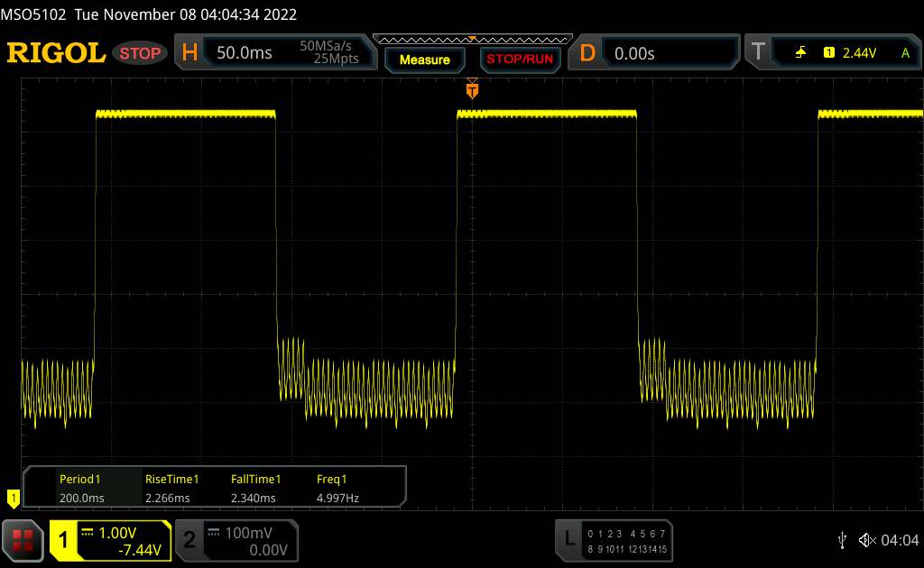Toggle channel 2 via its gray label

tap(189, 540)
